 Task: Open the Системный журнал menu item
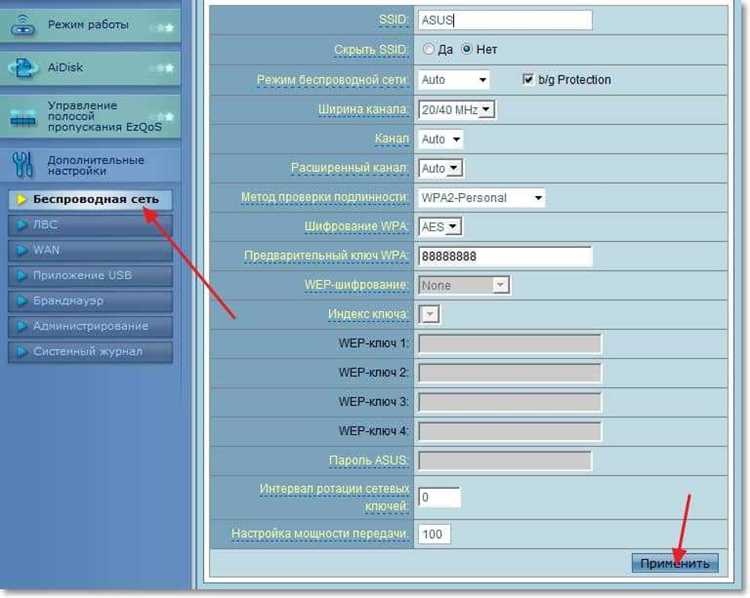(88, 352)
